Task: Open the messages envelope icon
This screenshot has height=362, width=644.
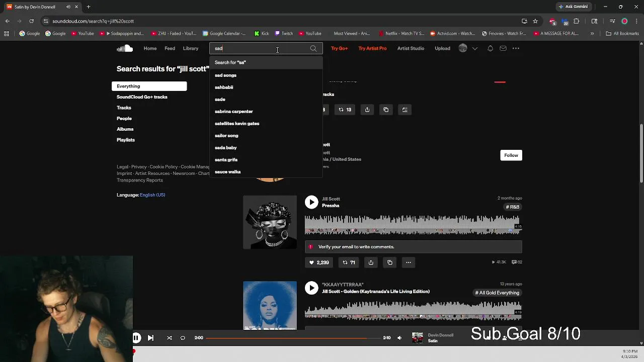Action: [x=503, y=48]
